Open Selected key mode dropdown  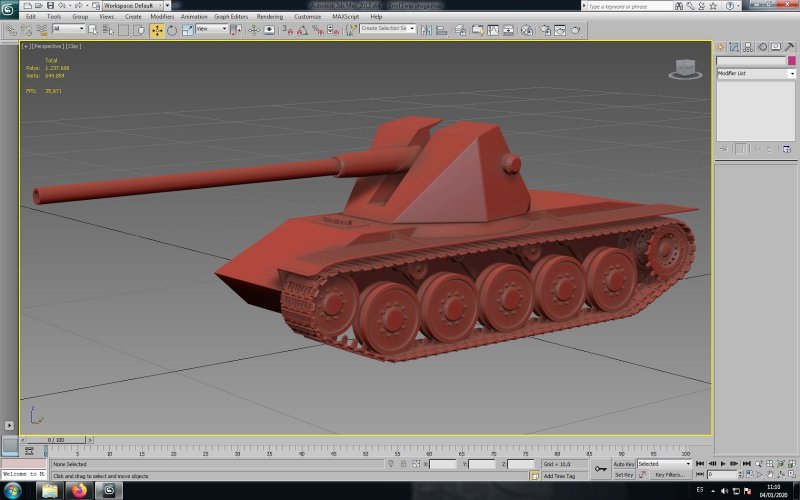click(x=664, y=464)
